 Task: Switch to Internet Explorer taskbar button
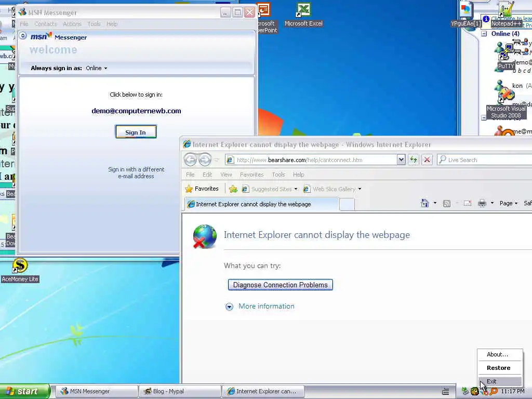[x=262, y=391]
